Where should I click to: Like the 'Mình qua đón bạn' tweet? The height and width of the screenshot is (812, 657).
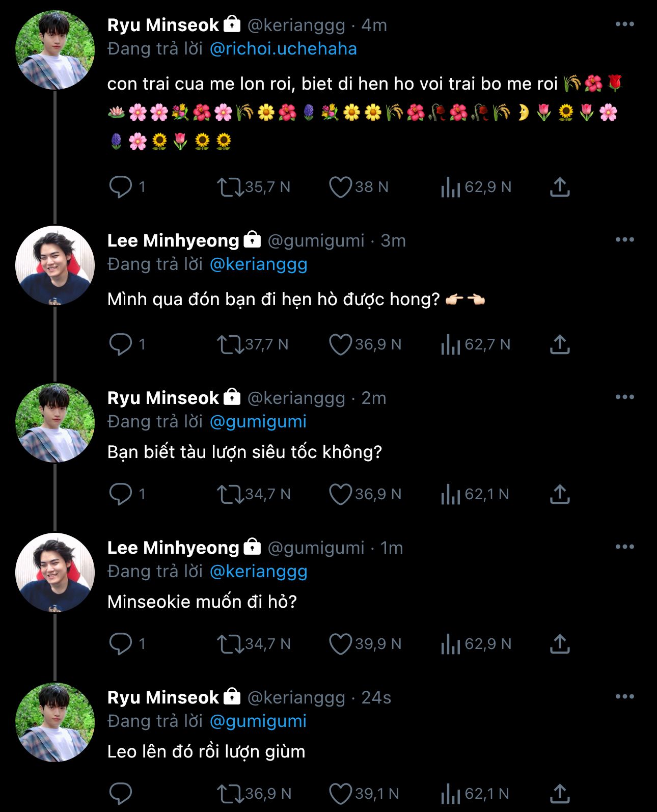tap(340, 344)
